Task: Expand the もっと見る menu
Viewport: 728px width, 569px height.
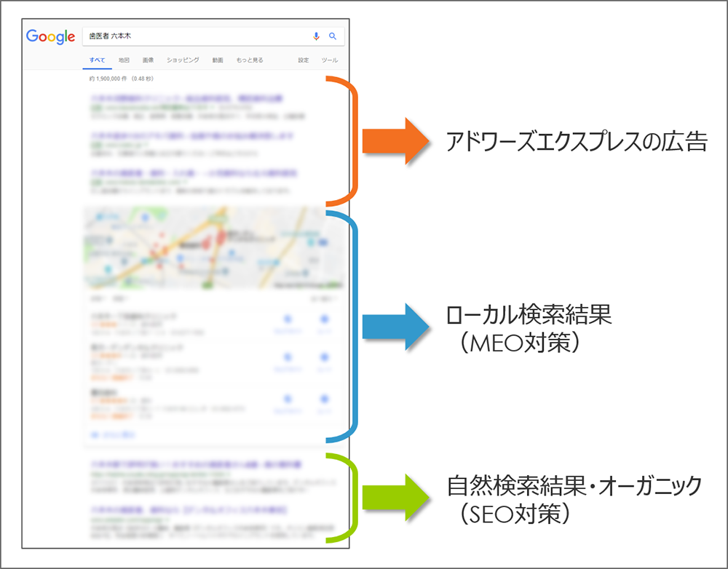Action: pos(250,60)
